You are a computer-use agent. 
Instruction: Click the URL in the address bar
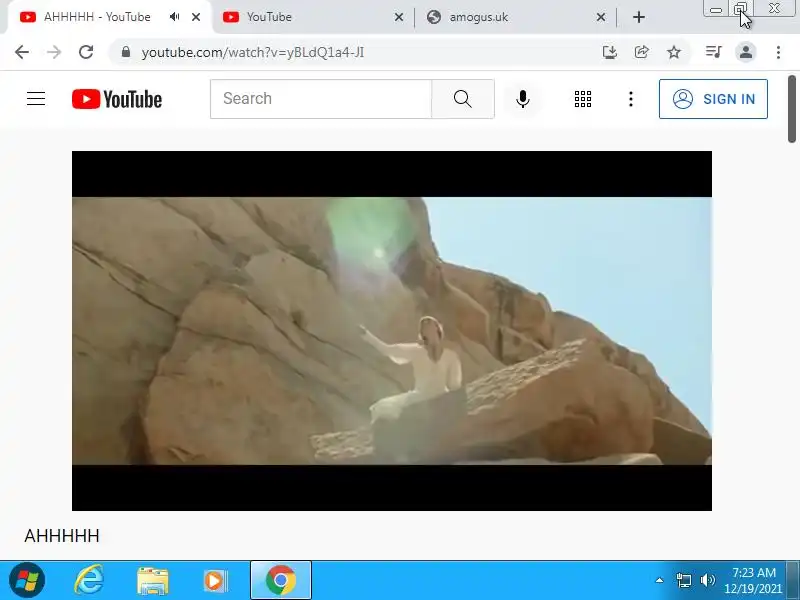(253, 53)
